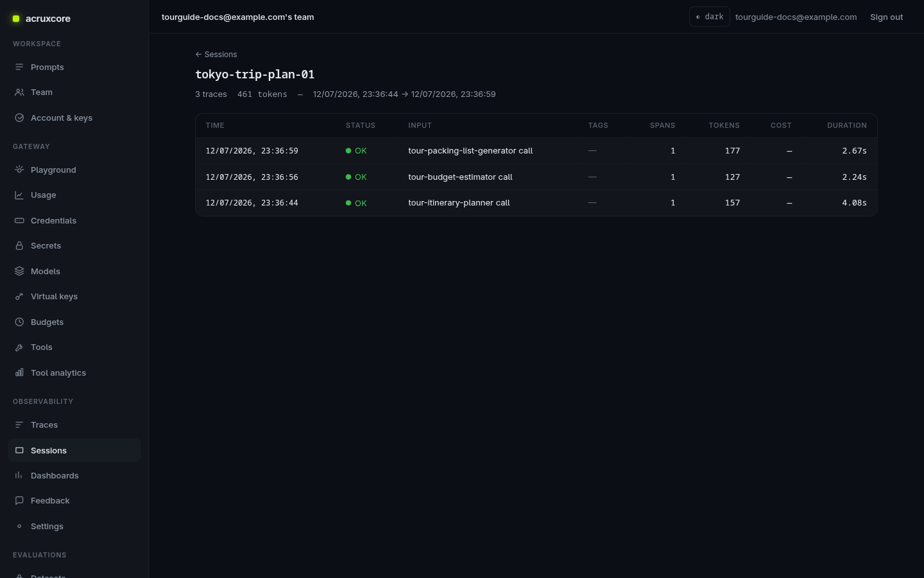This screenshot has height=578, width=924.
Task: Click the Virtual keys key icon
Action: click(x=19, y=297)
